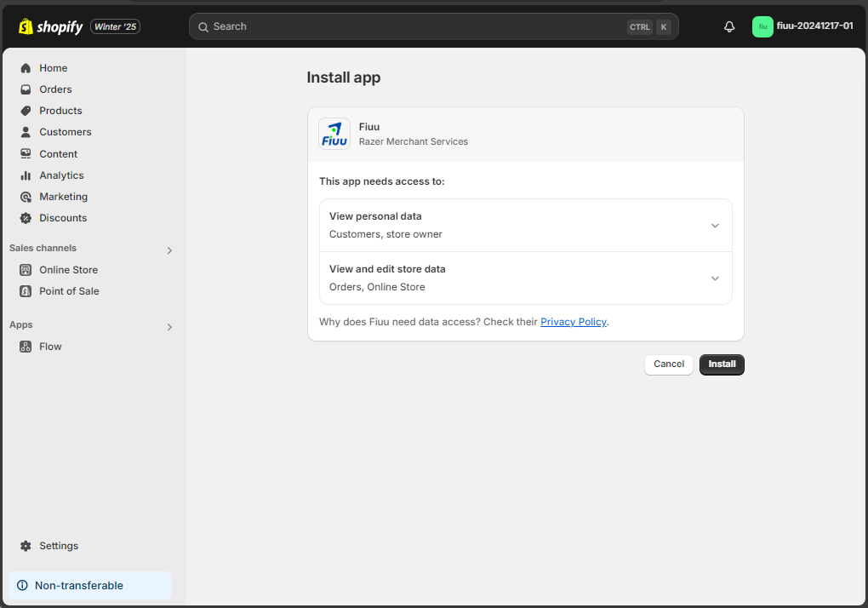This screenshot has height=608, width=868.
Task: Open Analytics page
Action: pos(61,175)
